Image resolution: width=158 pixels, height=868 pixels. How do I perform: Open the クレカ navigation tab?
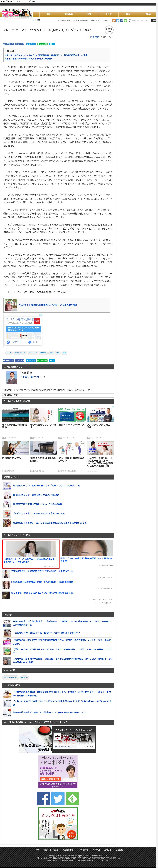coord(148,14)
